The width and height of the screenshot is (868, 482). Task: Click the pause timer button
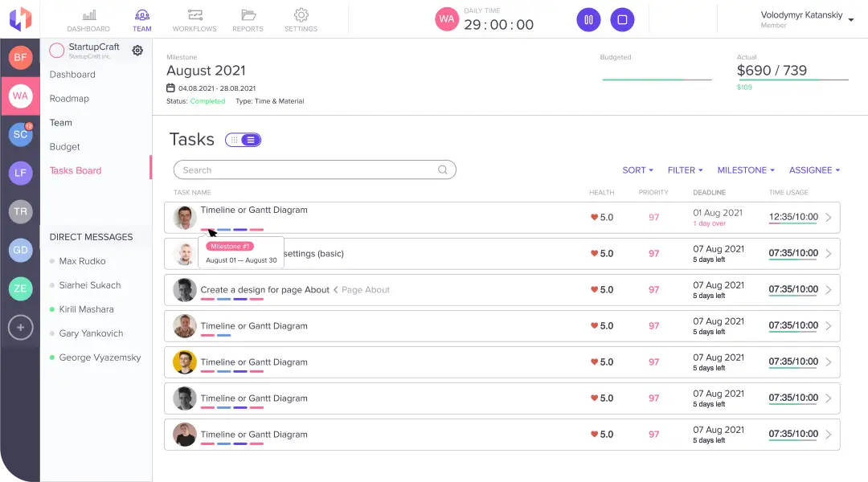click(x=588, y=19)
